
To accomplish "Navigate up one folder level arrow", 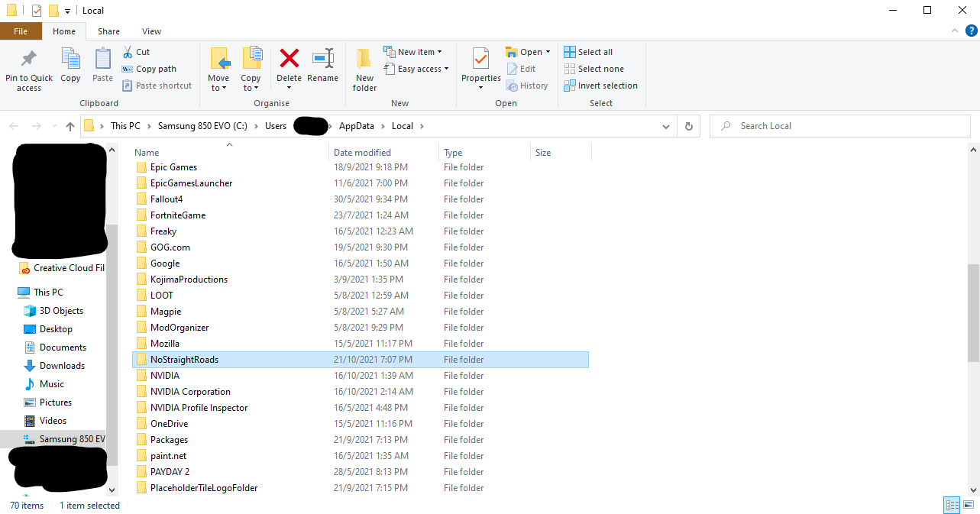I will coord(70,127).
